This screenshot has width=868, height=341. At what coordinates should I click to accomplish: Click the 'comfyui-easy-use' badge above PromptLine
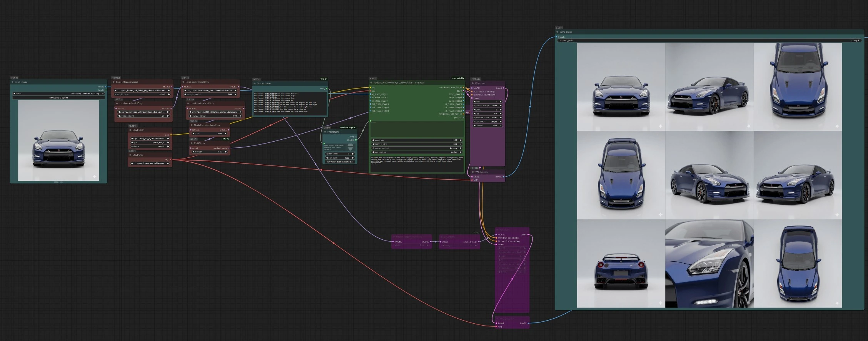348,127
